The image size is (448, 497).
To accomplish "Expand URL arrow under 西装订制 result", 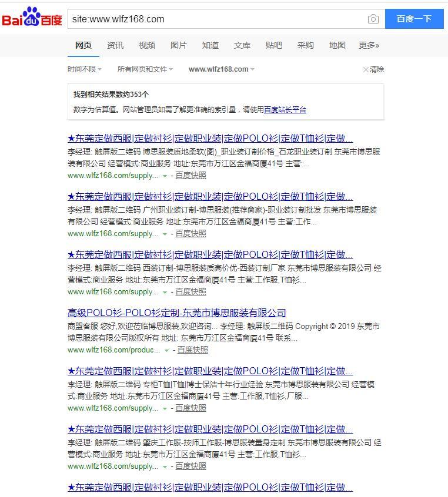I will coord(165,292).
